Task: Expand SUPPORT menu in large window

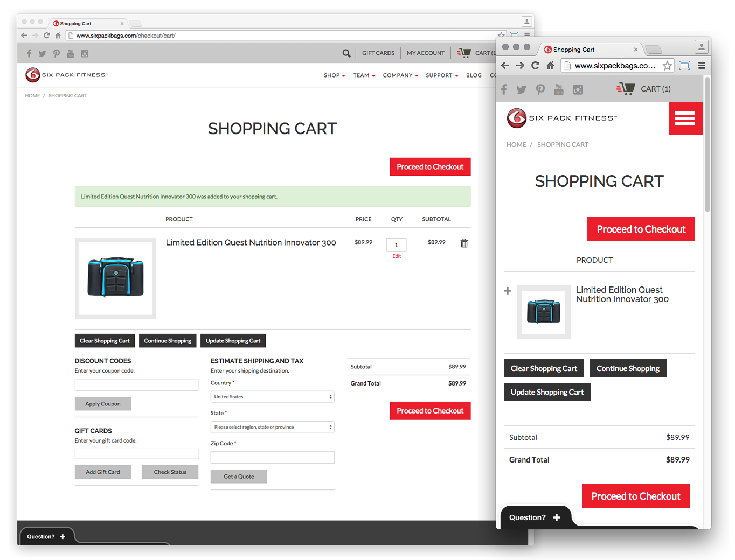Action: 442,75
